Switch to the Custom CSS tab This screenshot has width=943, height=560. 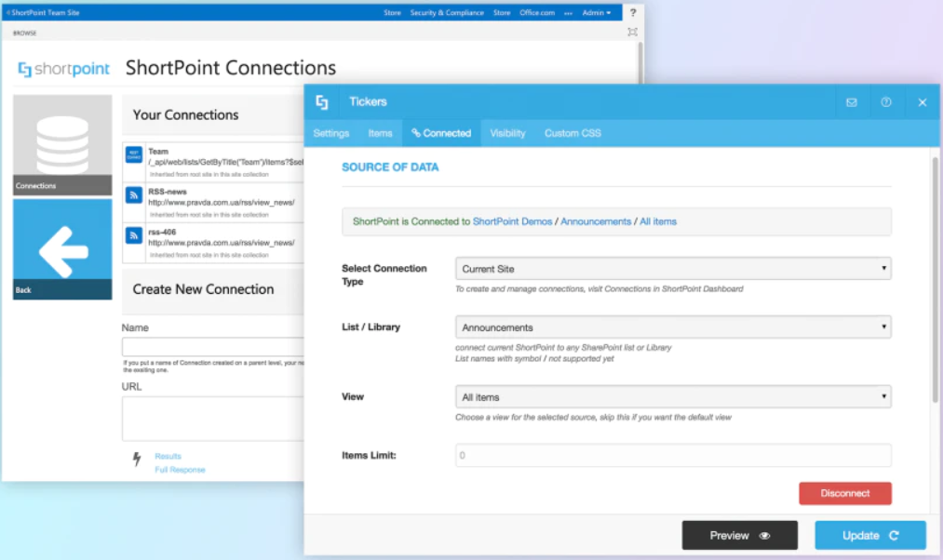(572, 133)
